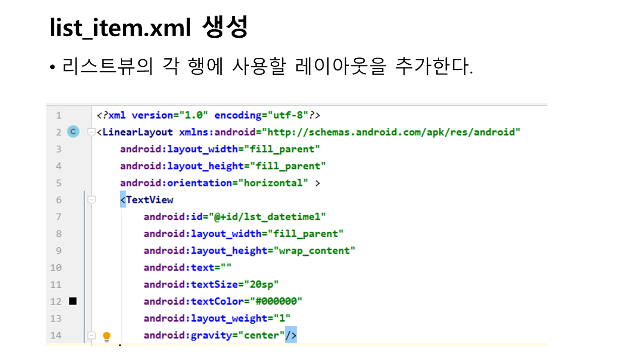The image size is (644, 362).
Task: Click the "center" gravity value
Action: pos(261,335)
